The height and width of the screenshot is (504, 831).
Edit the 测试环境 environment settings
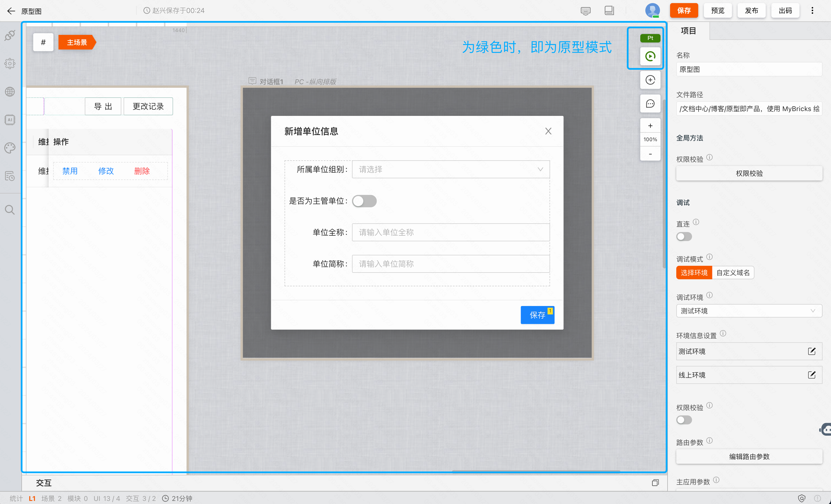click(811, 351)
